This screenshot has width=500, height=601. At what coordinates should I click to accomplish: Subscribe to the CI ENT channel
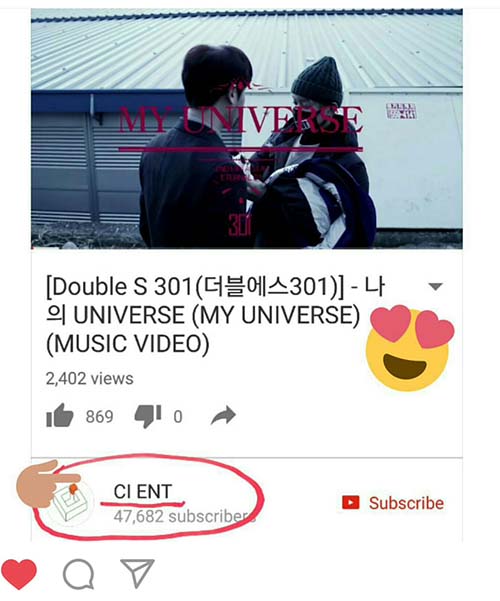[x=393, y=503]
